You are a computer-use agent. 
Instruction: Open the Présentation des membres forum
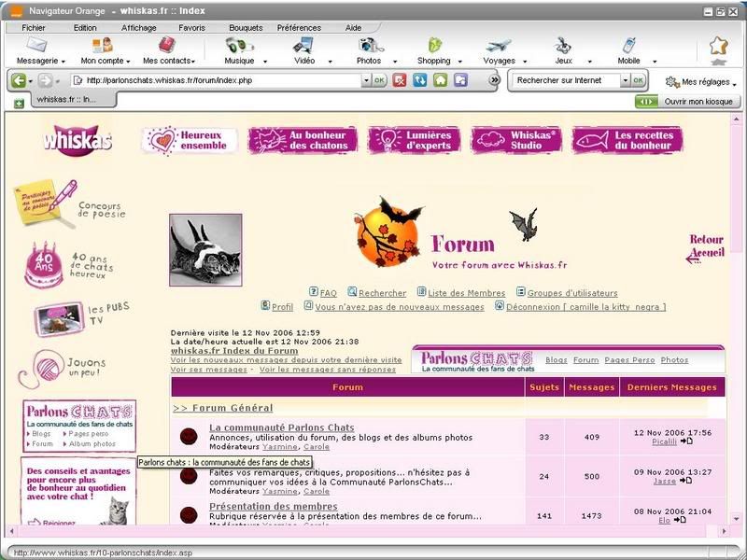[274, 506]
